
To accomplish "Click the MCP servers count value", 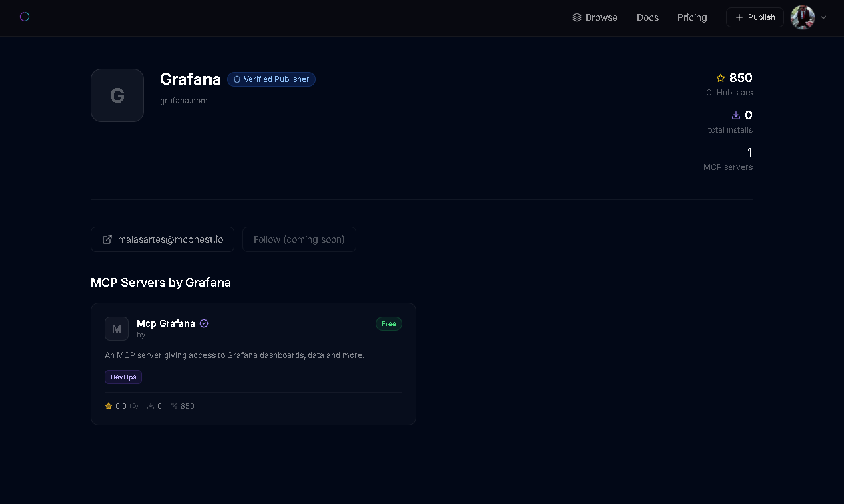I will click(x=749, y=153).
